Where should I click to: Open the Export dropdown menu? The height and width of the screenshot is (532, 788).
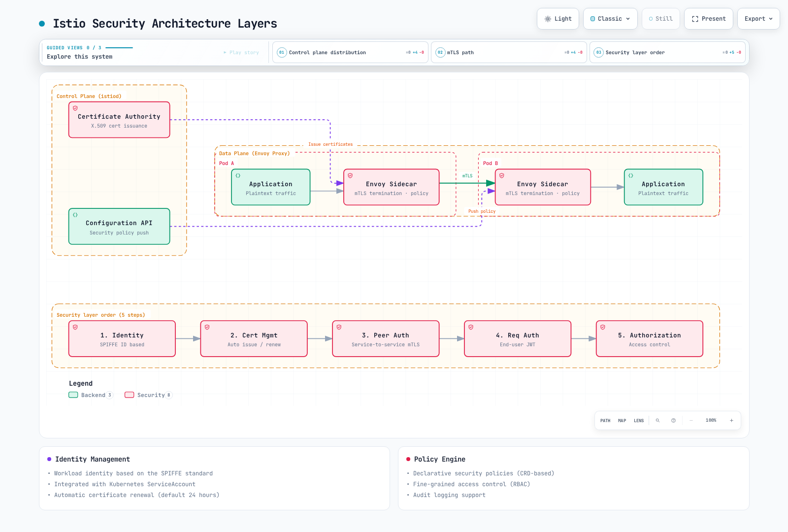758,19
